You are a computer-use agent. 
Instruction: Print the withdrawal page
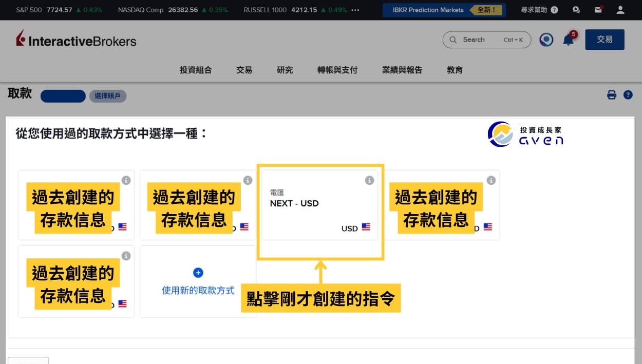point(612,95)
